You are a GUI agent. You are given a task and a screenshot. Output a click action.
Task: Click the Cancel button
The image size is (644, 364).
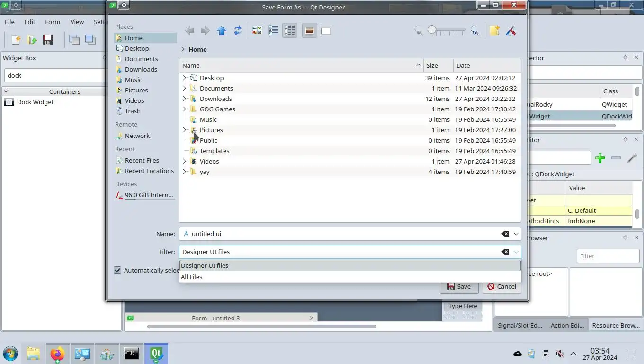(x=502, y=286)
